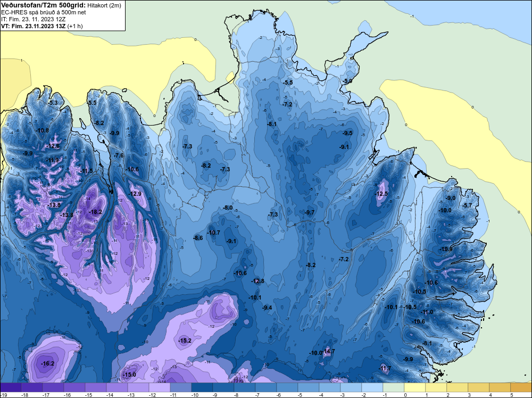The height and width of the screenshot is (398, 532).
Task: Click the pale green legend swatch labeled -1
Action: click(394, 387)
